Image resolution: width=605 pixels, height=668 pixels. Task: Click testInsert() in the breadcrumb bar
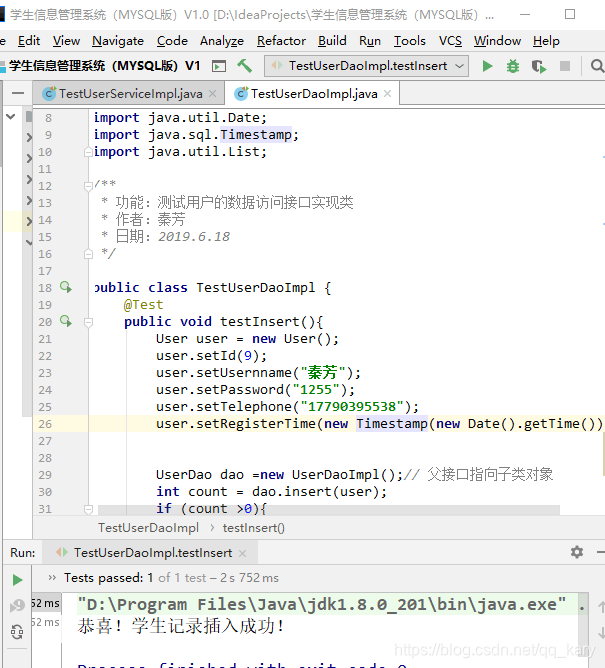coord(254,528)
